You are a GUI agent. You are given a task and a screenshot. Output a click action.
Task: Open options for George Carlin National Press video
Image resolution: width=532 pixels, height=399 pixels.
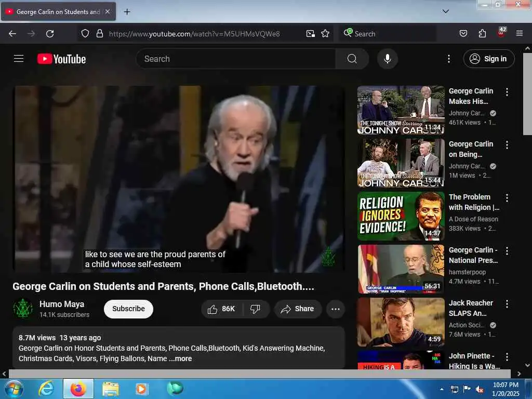point(507,251)
